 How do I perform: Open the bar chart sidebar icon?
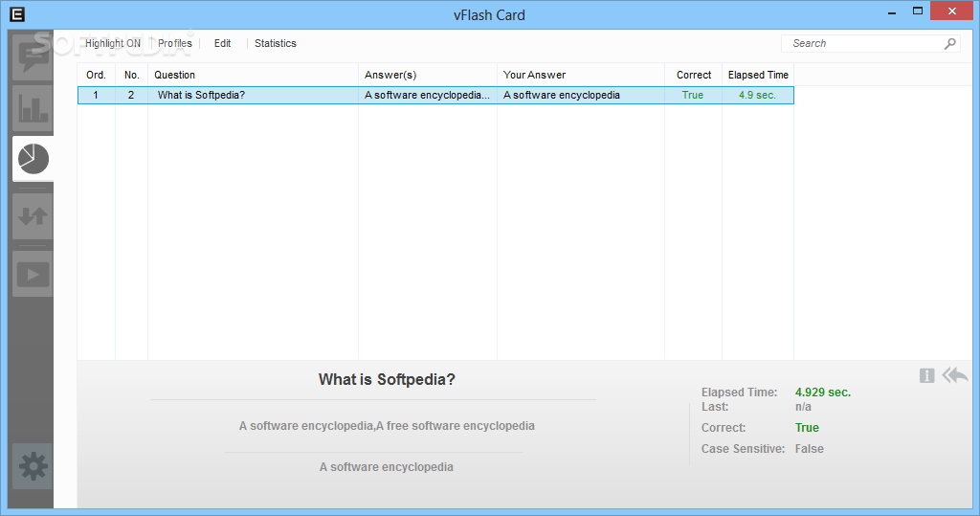pyautogui.click(x=33, y=107)
